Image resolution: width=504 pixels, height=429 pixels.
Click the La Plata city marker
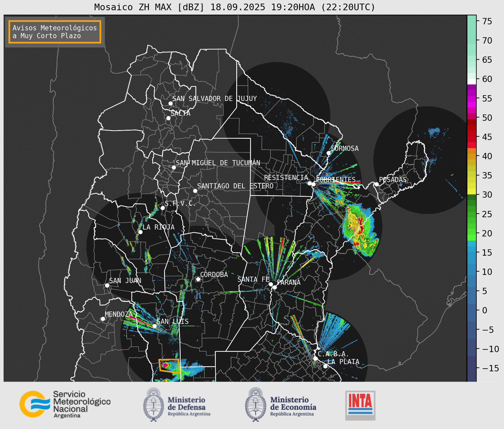click(325, 366)
